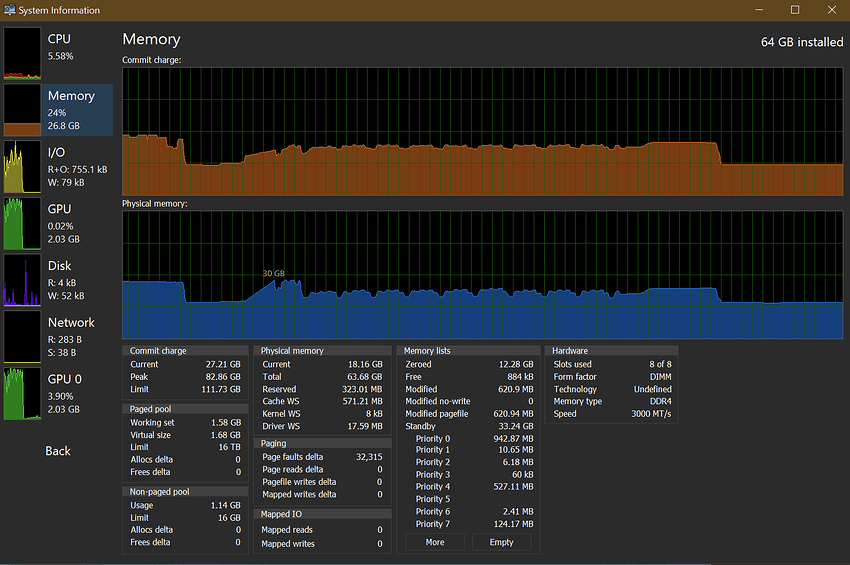The image size is (850, 565).
Task: Select the Network tab label in sidebar
Action: tap(71, 323)
